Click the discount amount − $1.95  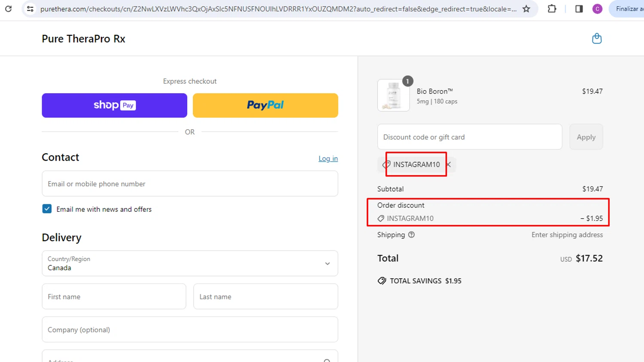tap(592, 218)
